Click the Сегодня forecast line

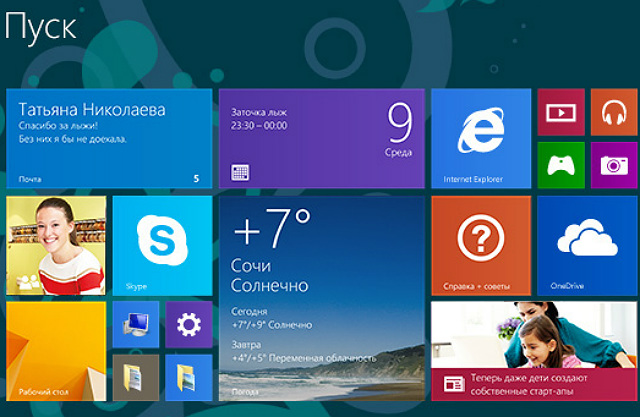click(x=271, y=319)
